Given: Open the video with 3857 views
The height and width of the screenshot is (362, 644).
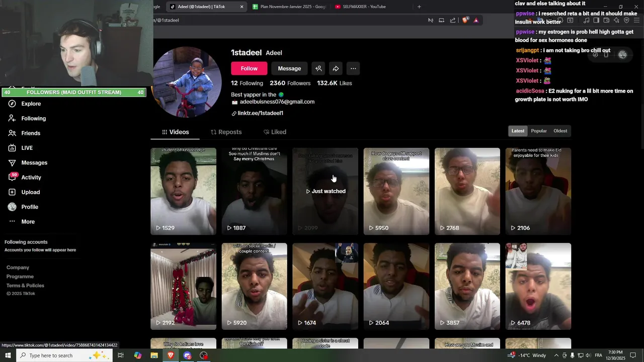Looking at the screenshot, I should pos(467,286).
